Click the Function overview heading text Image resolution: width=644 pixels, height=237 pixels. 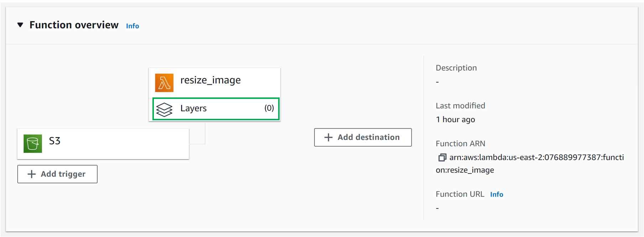pos(74,25)
